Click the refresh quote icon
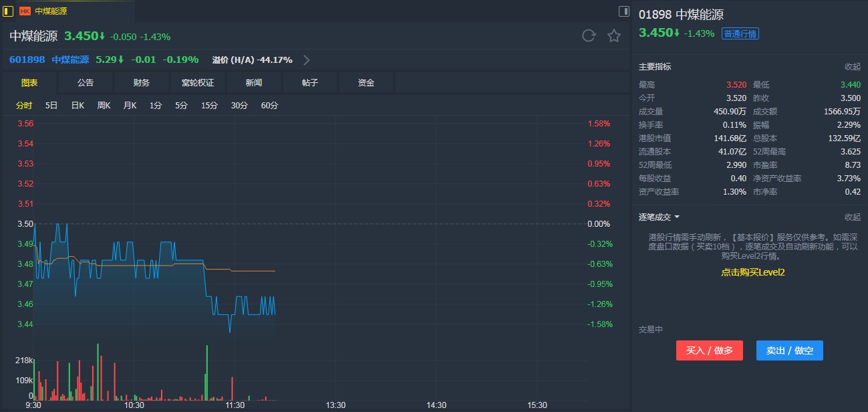Viewport: 868px width, 412px height. [589, 36]
